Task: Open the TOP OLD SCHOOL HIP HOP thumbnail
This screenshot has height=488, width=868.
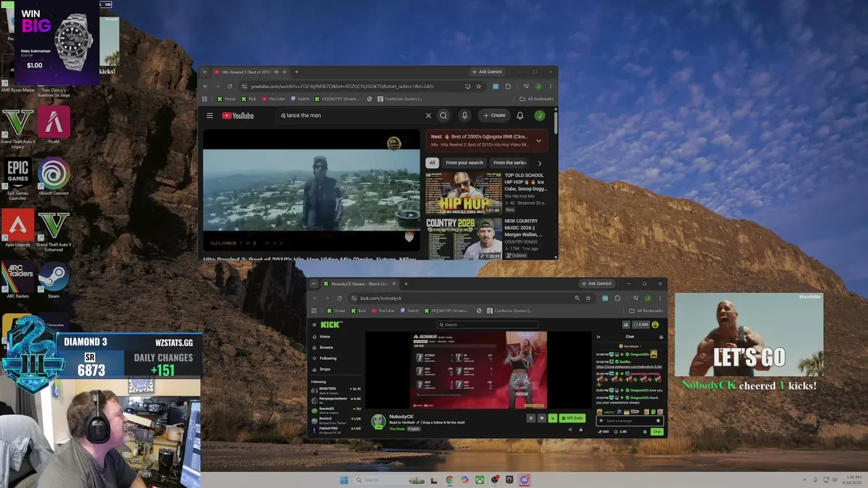Action: tap(463, 192)
